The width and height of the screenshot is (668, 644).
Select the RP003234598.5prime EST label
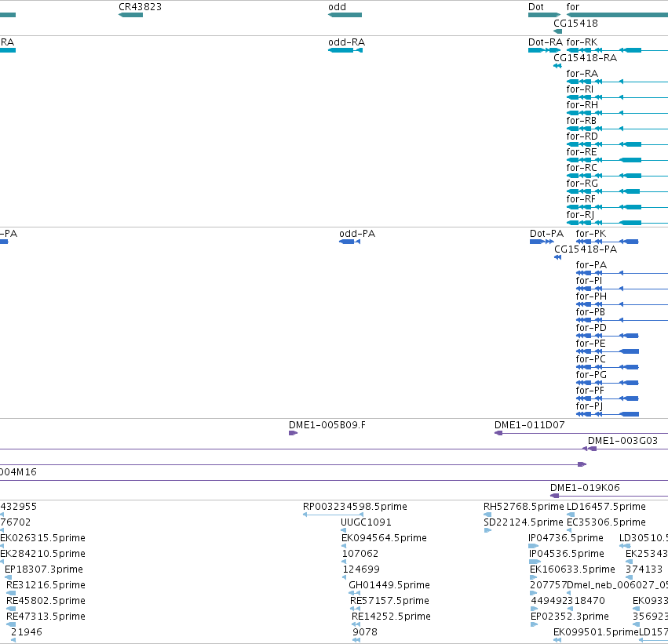[x=355, y=507]
